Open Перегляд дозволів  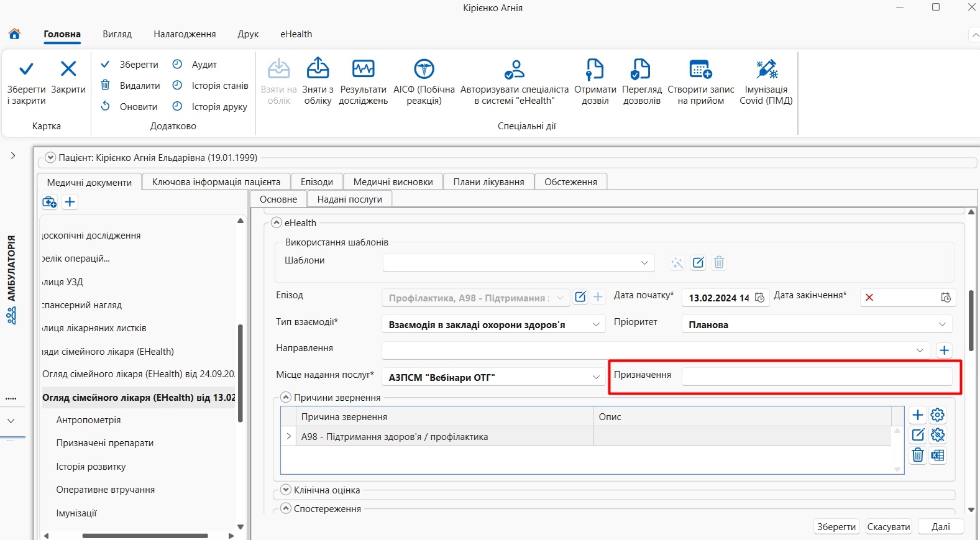pos(642,81)
